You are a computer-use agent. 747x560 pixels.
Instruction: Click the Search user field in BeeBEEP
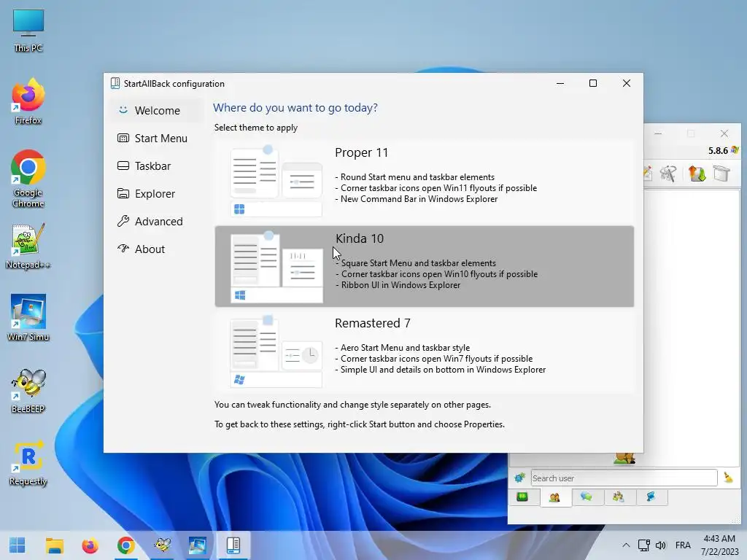tap(624, 478)
